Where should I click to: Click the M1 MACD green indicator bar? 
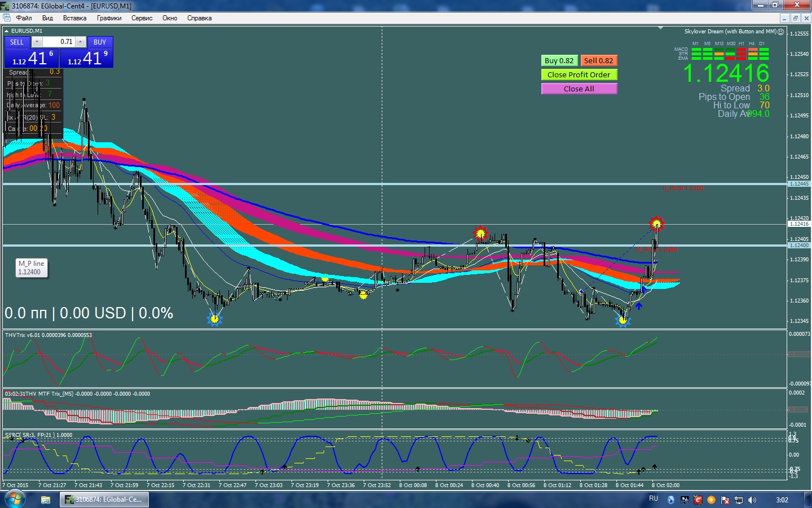point(696,50)
